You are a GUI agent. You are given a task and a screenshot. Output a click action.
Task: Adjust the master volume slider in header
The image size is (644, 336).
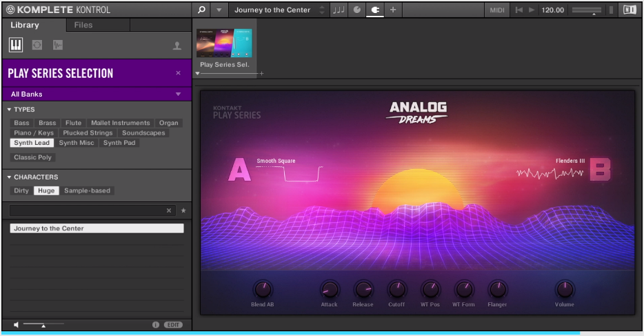[587, 10]
